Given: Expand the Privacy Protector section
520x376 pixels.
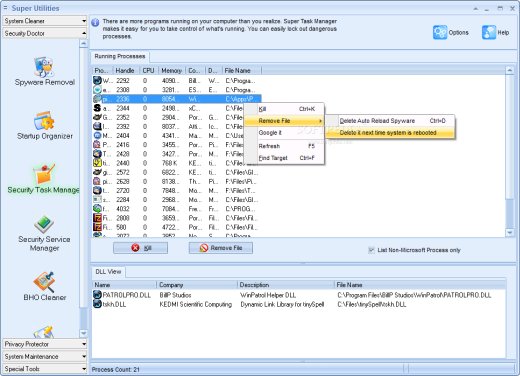Looking at the screenshot, I should [x=44, y=344].
